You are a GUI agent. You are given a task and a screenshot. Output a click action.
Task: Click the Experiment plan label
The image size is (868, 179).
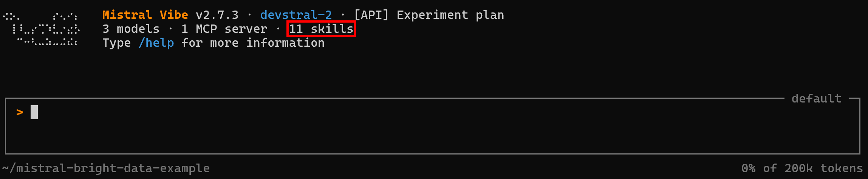[450, 15]
